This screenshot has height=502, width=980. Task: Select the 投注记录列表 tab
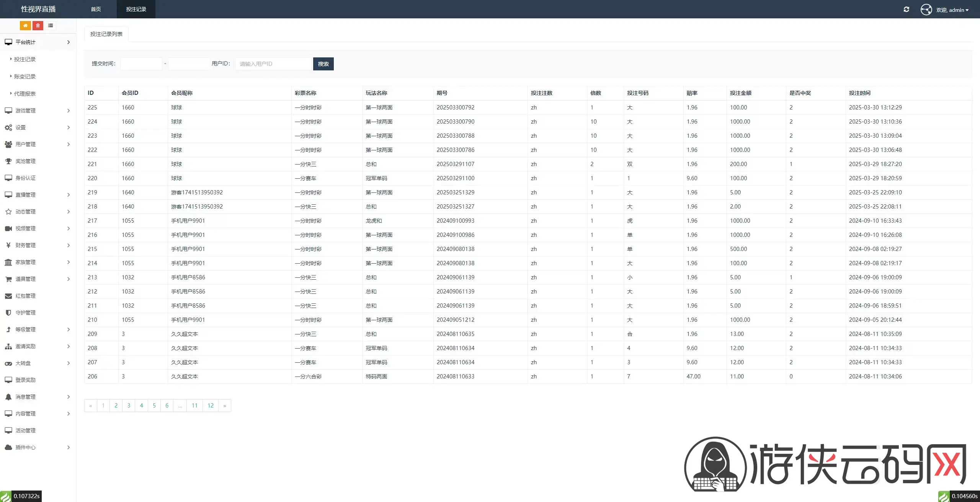(106, 34)
